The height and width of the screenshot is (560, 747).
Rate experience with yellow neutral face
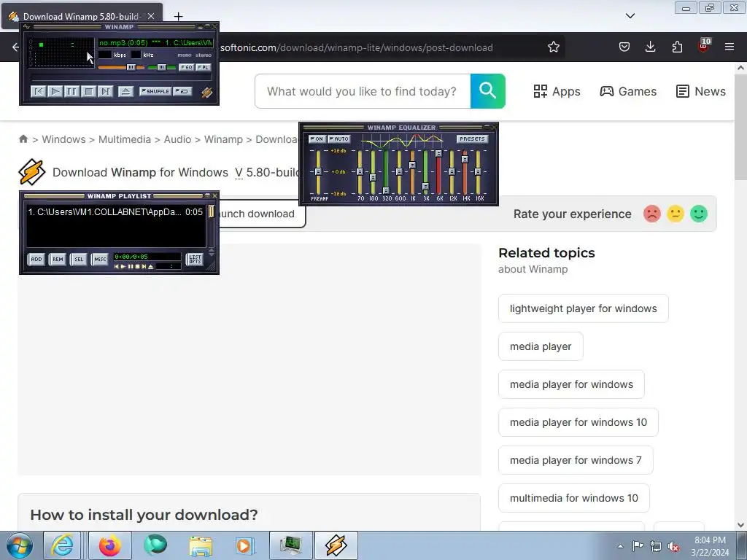click(x=676, y=214)
